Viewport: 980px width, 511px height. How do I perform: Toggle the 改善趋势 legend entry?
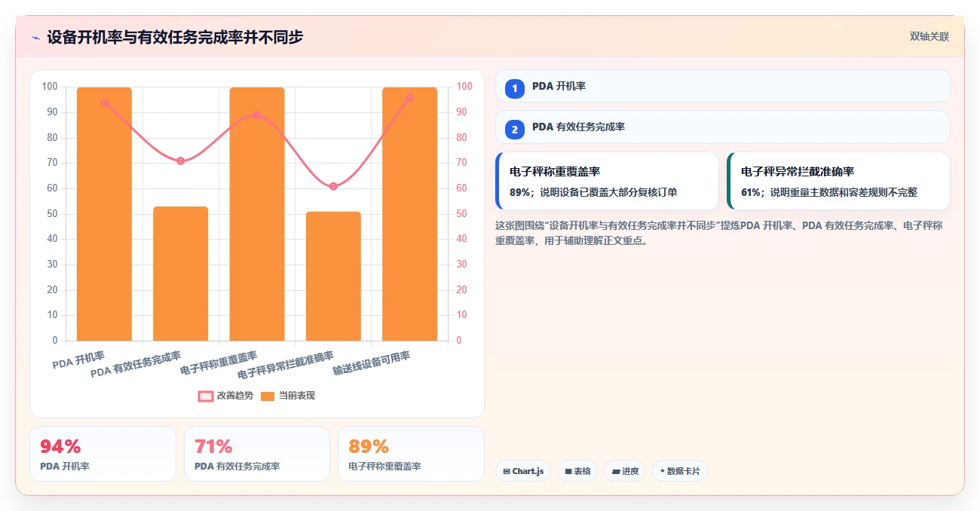pos(225,396)
